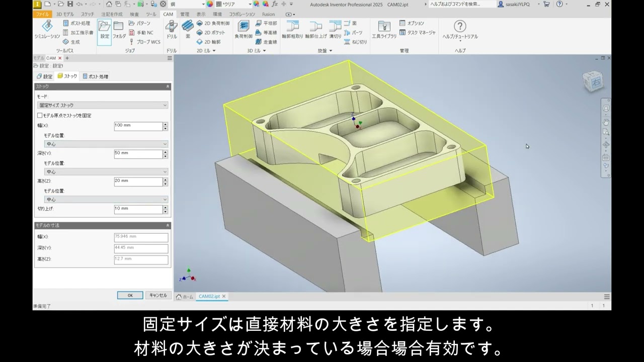Open the スケッチ ribbon tab
Screen dimensions: 644x362
tap(88, 14)
